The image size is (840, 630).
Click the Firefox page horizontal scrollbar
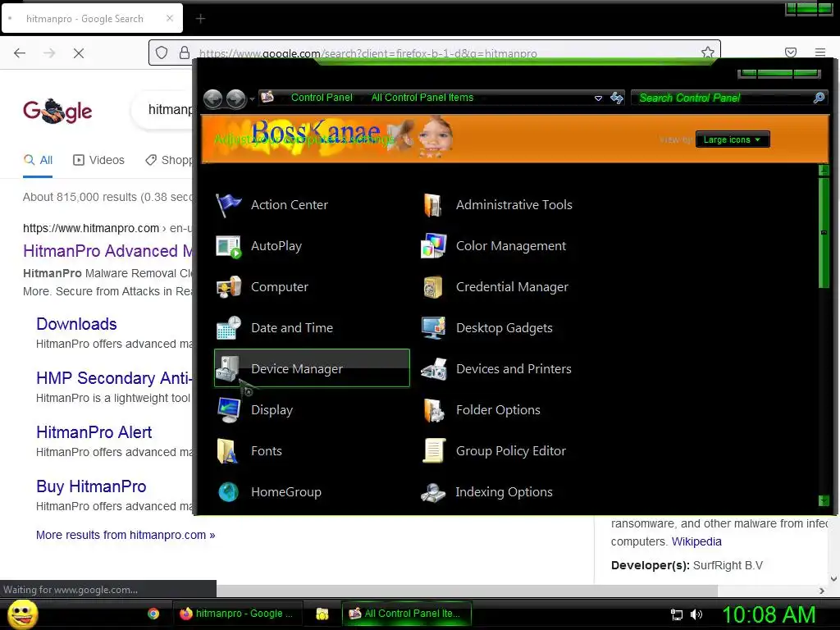pos(466,591)
